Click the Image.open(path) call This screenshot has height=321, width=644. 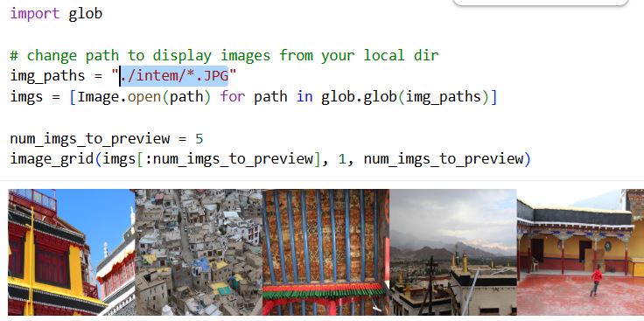point(144,97)
